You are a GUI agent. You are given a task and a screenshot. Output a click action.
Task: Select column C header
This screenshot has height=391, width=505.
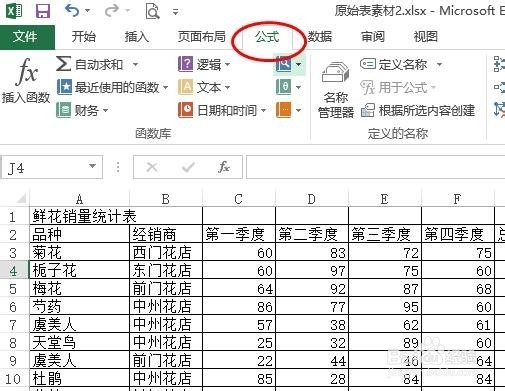pos(239,199)
